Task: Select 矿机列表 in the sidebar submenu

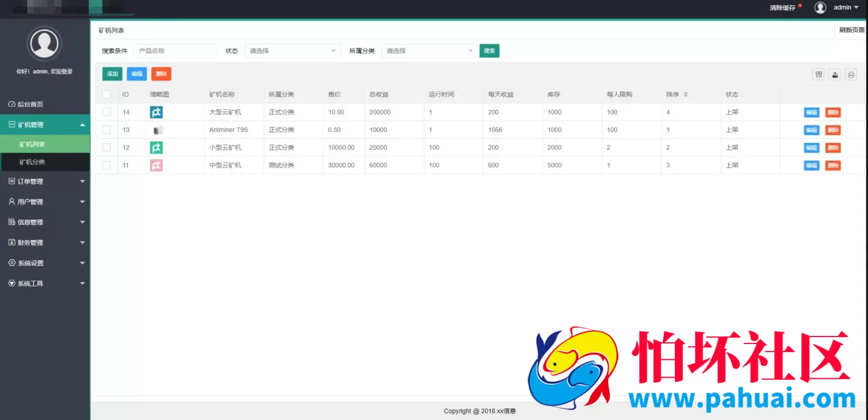Action: (45, 144)
